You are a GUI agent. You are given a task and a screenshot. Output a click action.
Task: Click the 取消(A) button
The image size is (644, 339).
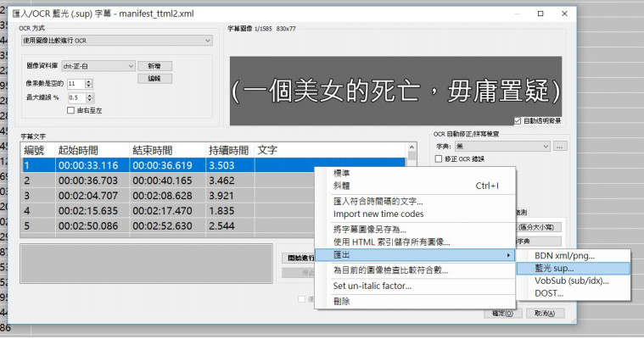click(545, 313)
